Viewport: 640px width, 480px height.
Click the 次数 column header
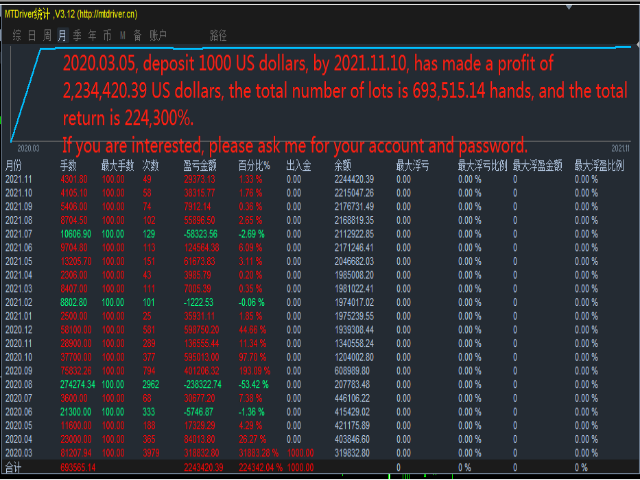coord(151,166)
